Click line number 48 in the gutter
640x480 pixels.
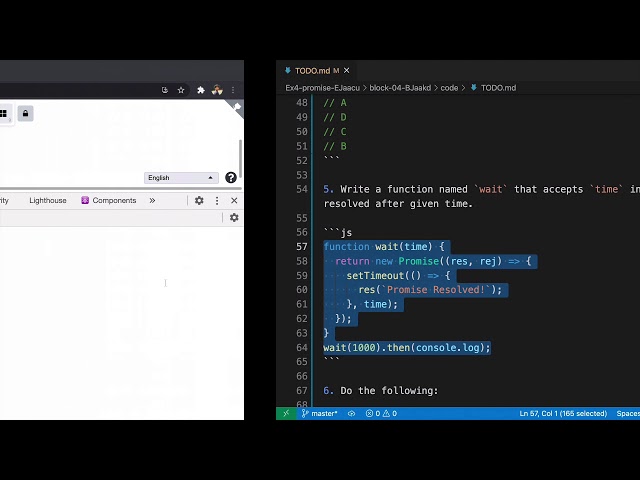(x=302, y=103)
